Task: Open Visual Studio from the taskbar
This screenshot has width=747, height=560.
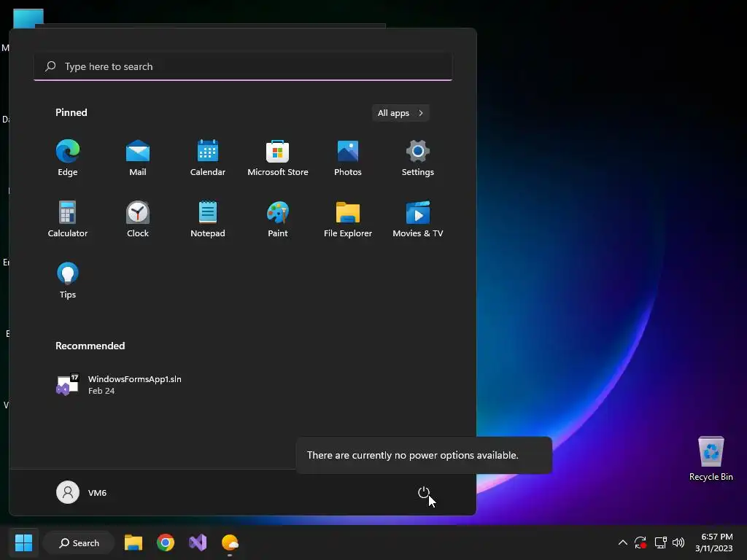Action: [x=198, y=542]
